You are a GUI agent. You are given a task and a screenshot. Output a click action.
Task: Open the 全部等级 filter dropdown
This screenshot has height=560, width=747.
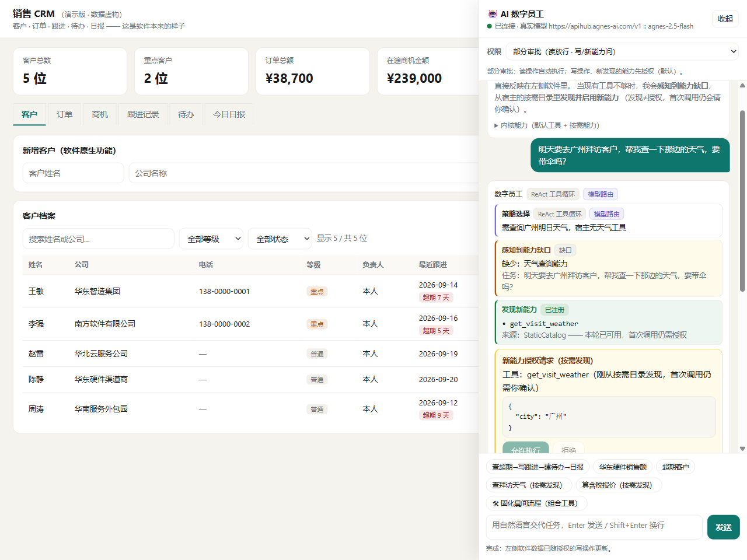(x=211, y=239)
